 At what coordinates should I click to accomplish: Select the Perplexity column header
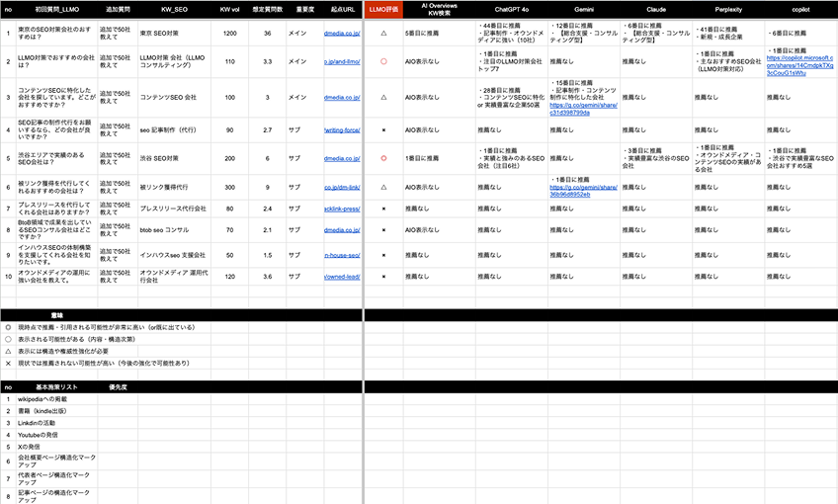coord(727,8)
